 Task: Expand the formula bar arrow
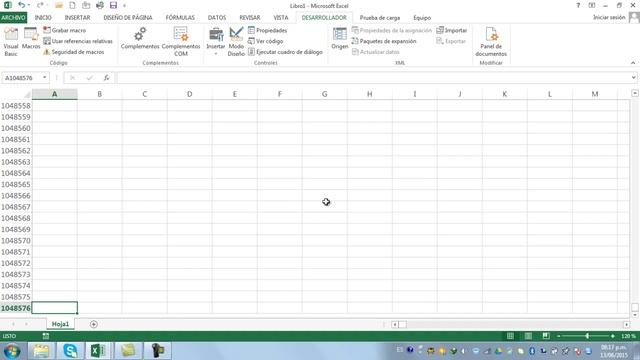click(x=633, y=78)
